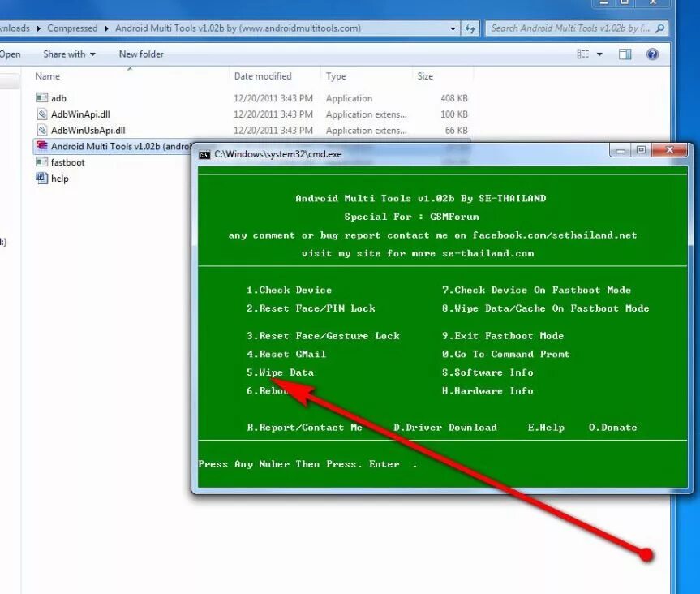Click the 100 KB size value
This screenshot has height=594, width=700.
454,114
